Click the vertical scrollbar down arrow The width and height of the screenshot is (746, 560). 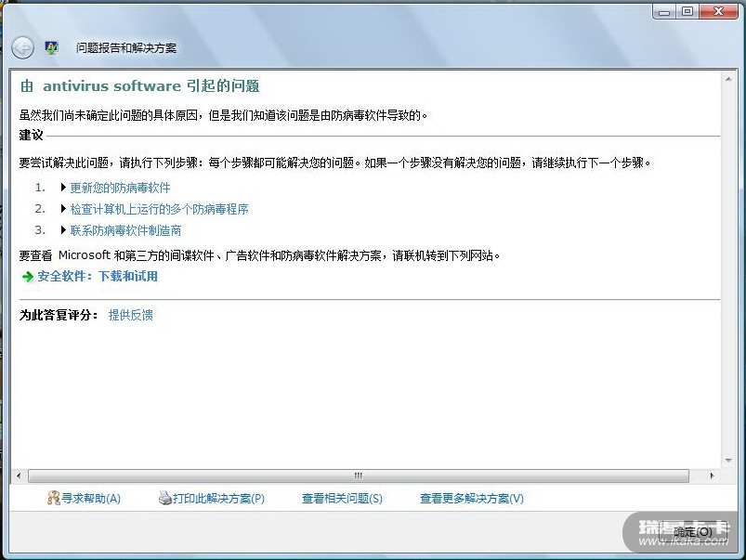[x=728, y=460]
